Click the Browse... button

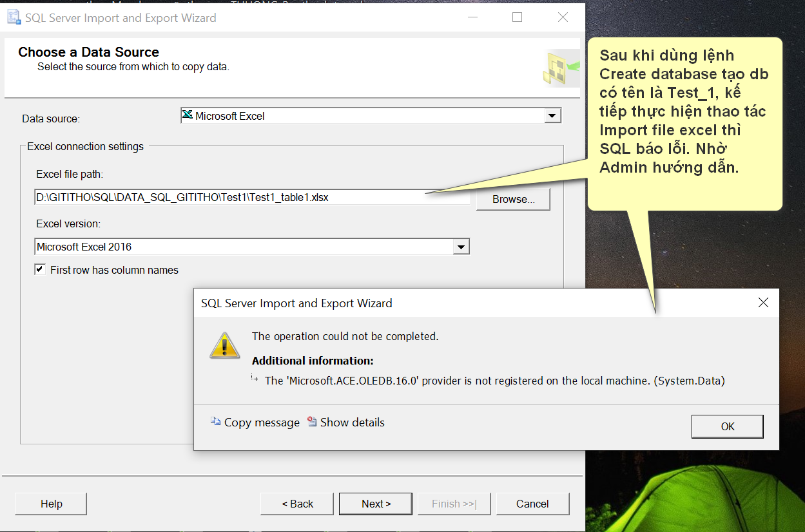[x=514, y=199]
